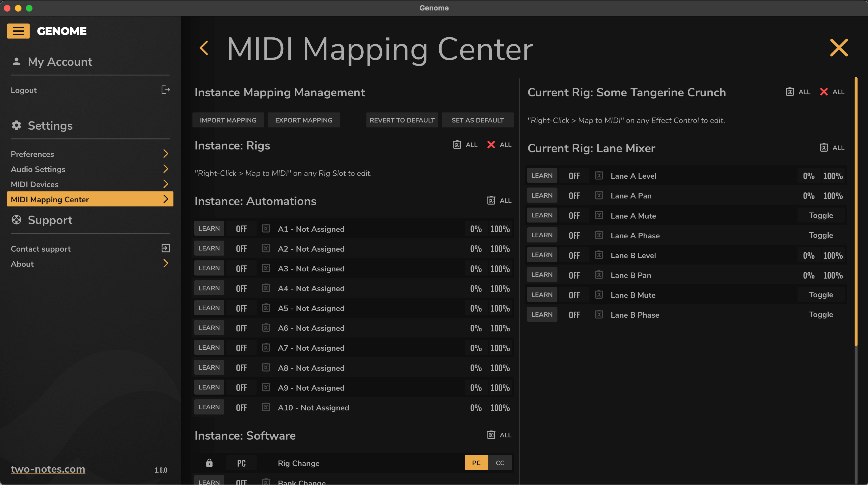Click the CC clear icon on A9 row
This screenshot has height=485, width=868.
pos(266,387)
